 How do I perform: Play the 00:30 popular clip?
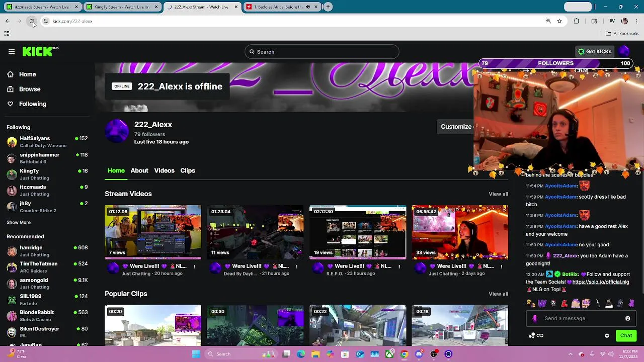(255, 325)
